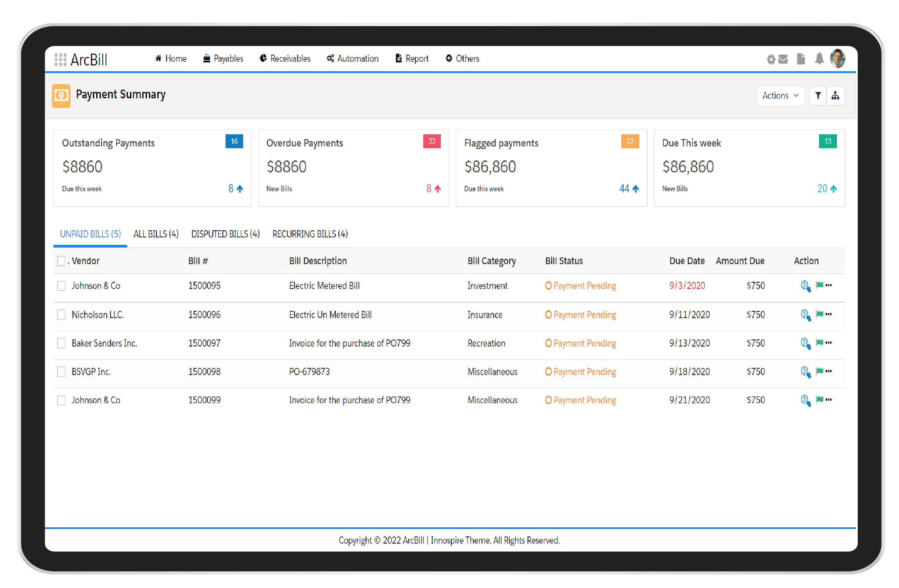The image size is (899, 588).
Task: Flag bill 1500098 with green flag
Action: pyautogui.click(x=819, y=371)
